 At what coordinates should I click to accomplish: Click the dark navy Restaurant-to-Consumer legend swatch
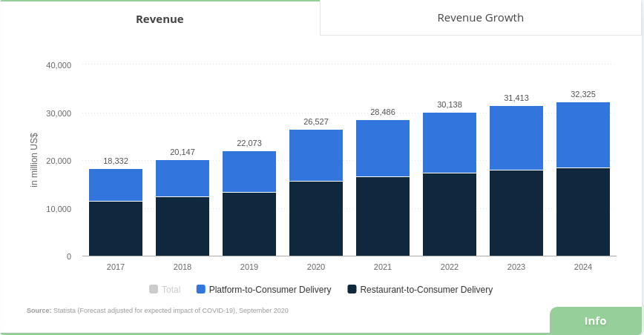point(352,289)
